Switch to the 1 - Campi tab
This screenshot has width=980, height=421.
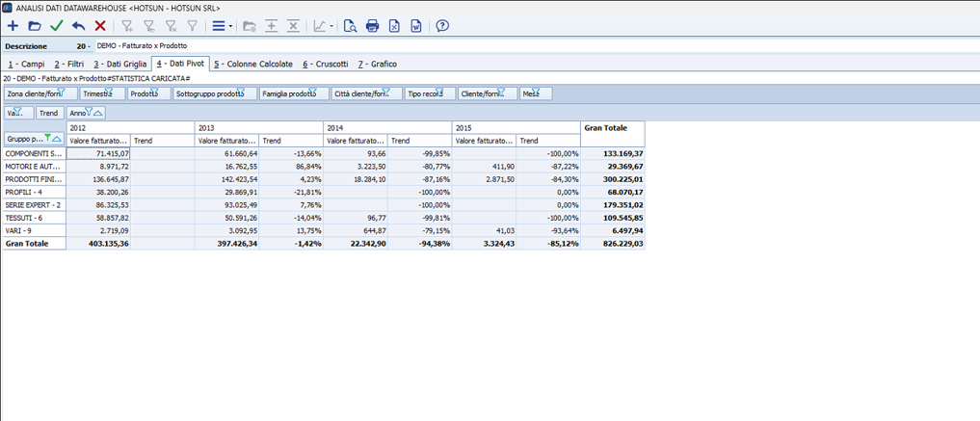[x=26, y=64]
